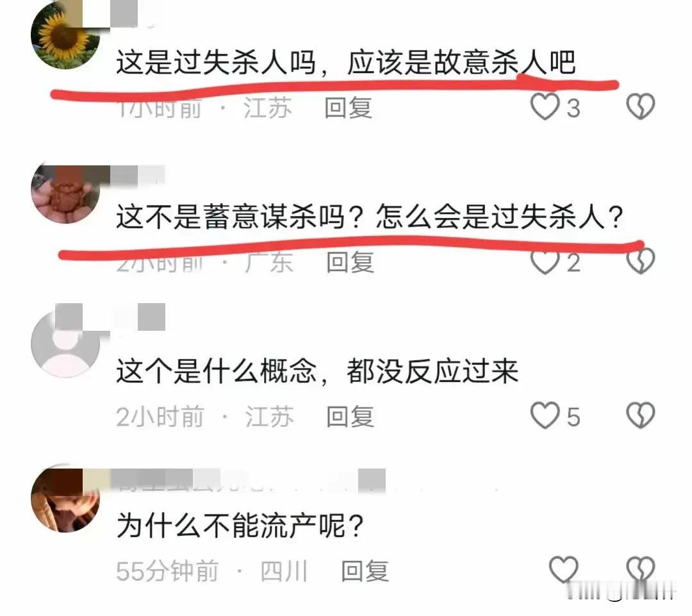Open the sunflower avatar profile
The image size is (692, 616).
point(65,35)
